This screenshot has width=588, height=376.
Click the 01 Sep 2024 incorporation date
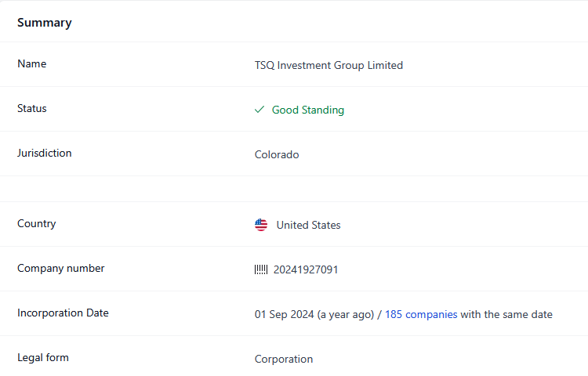tap(285, 314)
